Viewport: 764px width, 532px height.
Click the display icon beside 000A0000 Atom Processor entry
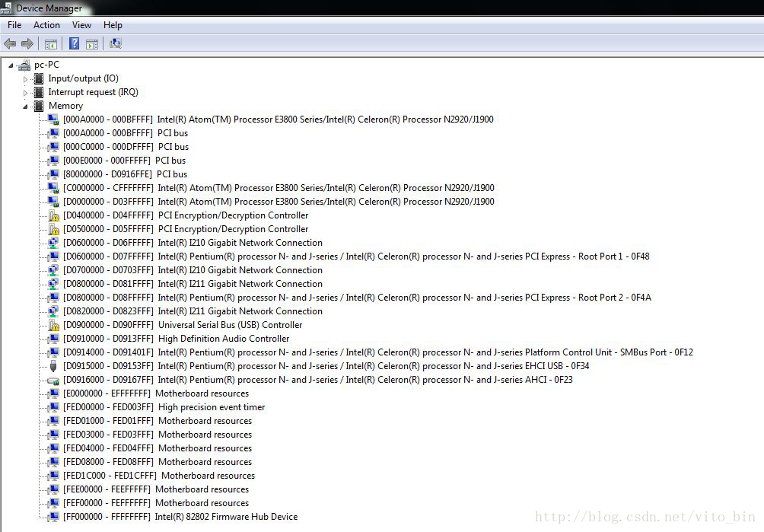tap(53, 119)
